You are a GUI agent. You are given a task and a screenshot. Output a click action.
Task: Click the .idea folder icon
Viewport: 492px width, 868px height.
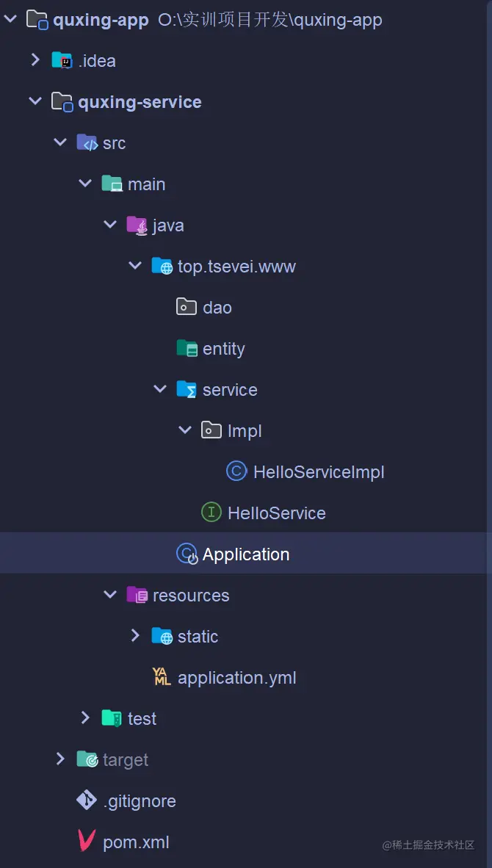pos(62,60)
